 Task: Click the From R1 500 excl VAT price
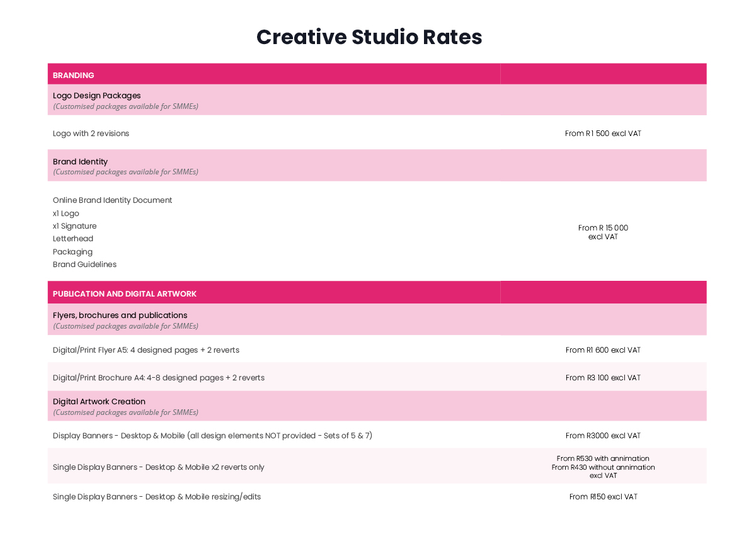tap(603, 133)
